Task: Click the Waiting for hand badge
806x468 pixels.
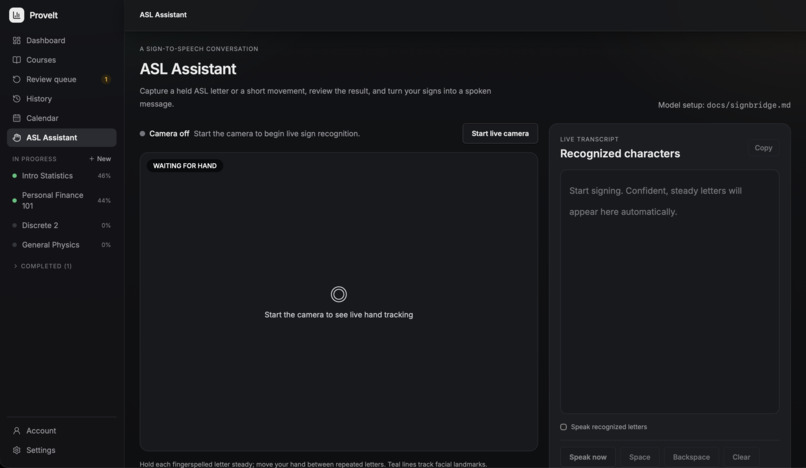Action: [185, 166]
